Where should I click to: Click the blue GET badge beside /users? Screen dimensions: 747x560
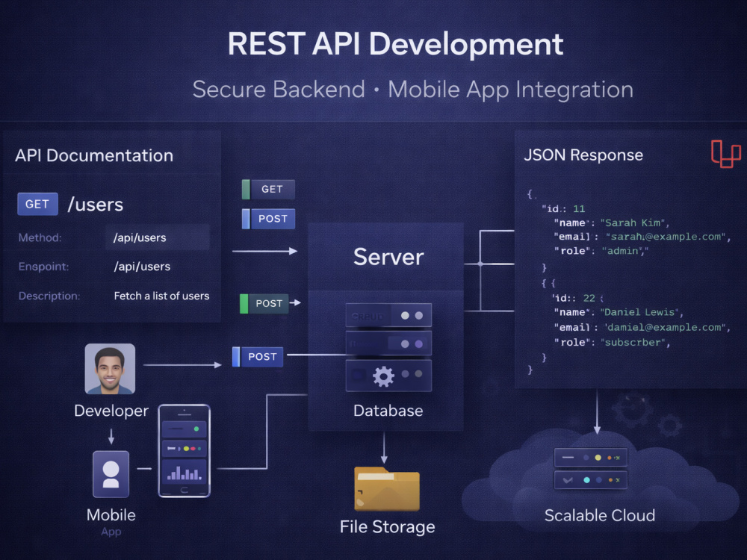[37, 204]
